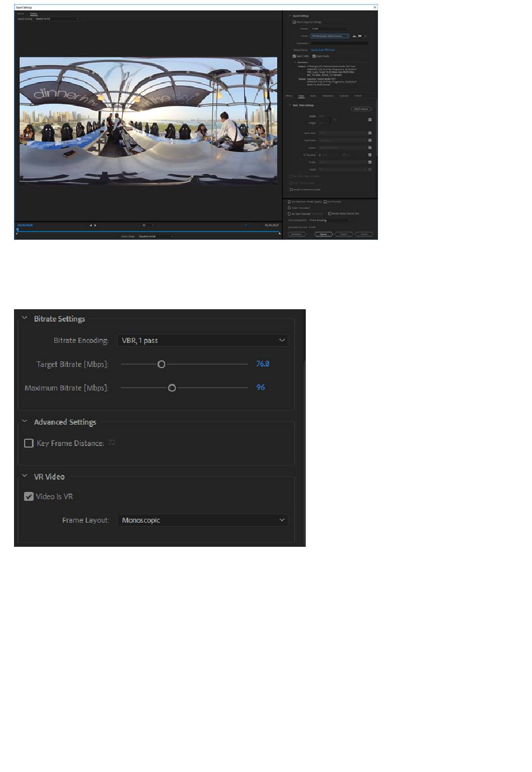Toggle the Set Start Timecode checkbox
The height and width of the screenshot is (772, 532).
[x=290, y=213]
